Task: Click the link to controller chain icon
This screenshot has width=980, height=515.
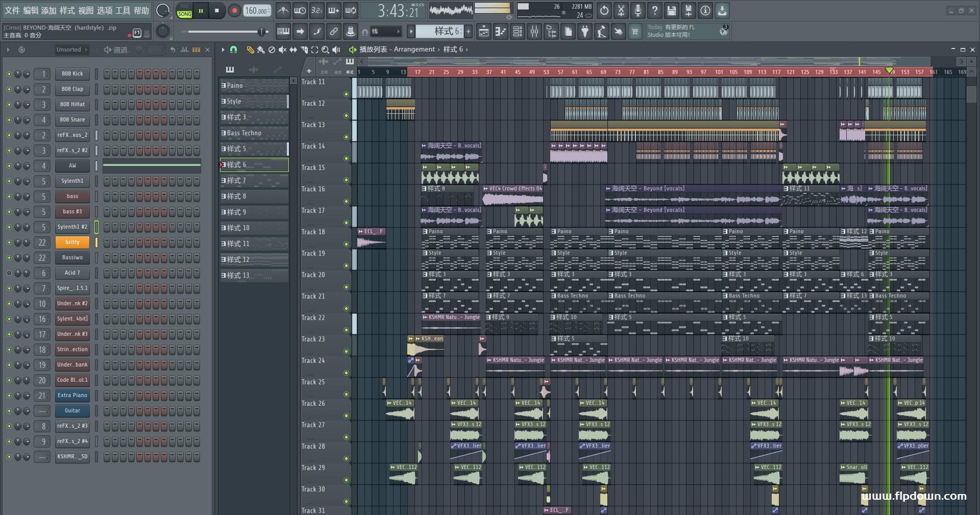Action: [x=334, y=32]
